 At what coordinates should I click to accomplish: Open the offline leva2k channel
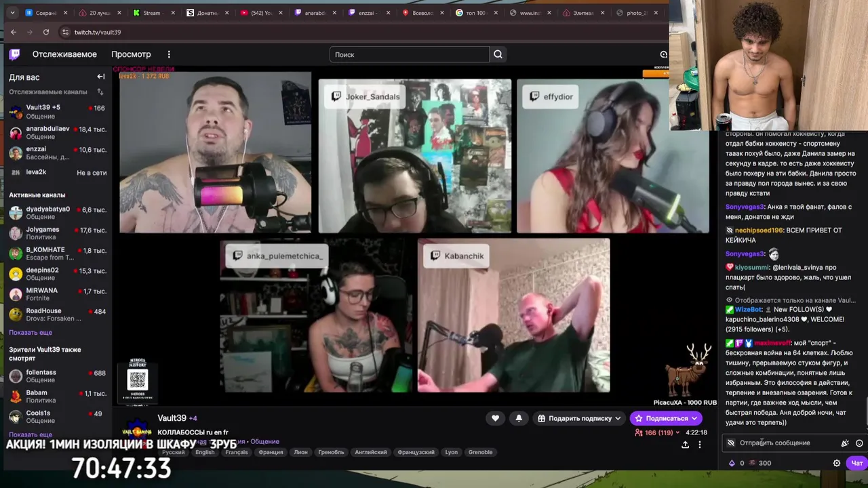click(x=58, y=173)
